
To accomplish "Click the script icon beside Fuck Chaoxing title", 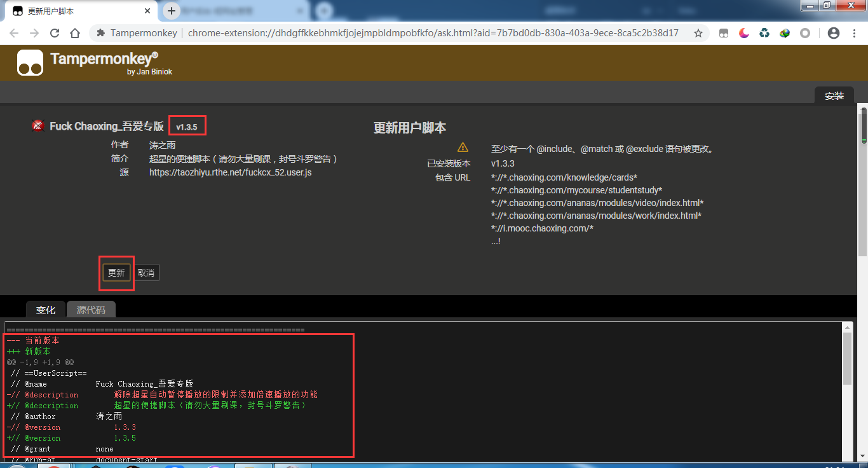I will pos(37,125).
